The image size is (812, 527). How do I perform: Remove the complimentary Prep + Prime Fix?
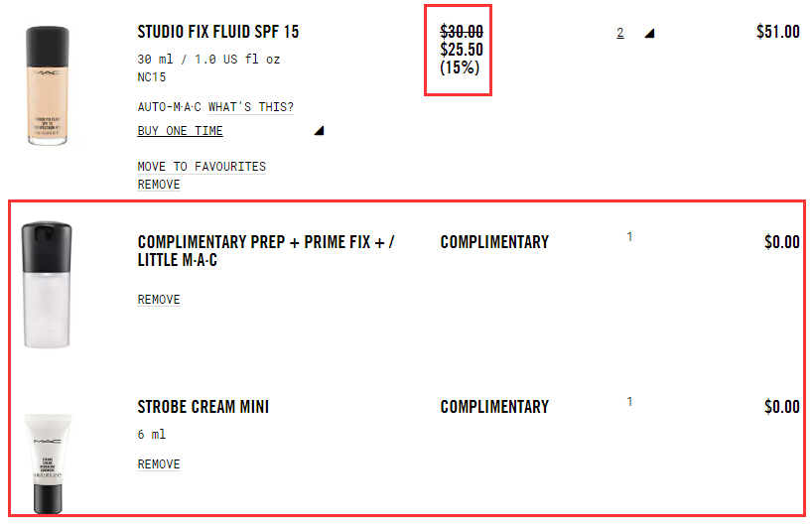159,300
